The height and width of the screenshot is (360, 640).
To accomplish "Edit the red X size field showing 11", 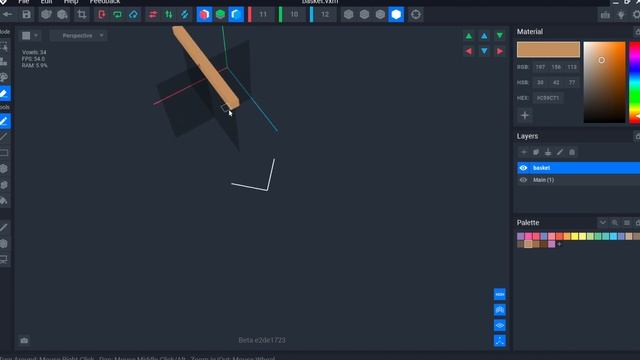I will (x=263, y=15).
